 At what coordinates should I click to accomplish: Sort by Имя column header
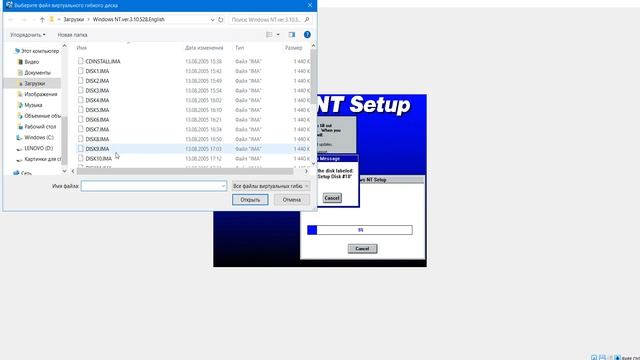tap(82, 48)
